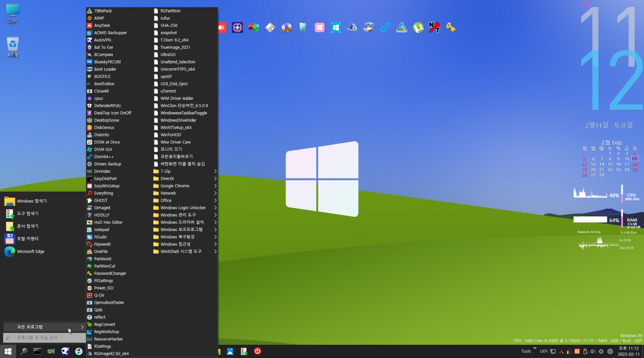644x358 pixels.
Task: Open the network monitor tray icon
Action: coord(553,351)
